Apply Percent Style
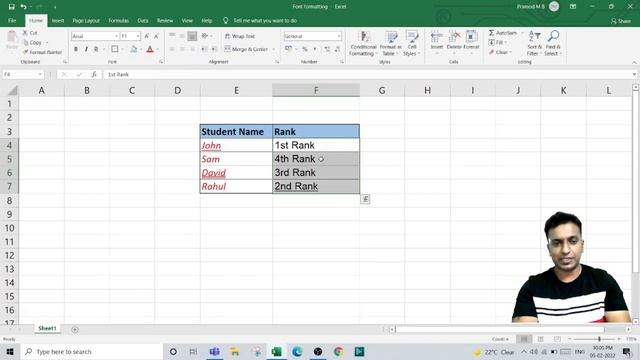Viewport: 640px width, 360px height. (304, 49)
